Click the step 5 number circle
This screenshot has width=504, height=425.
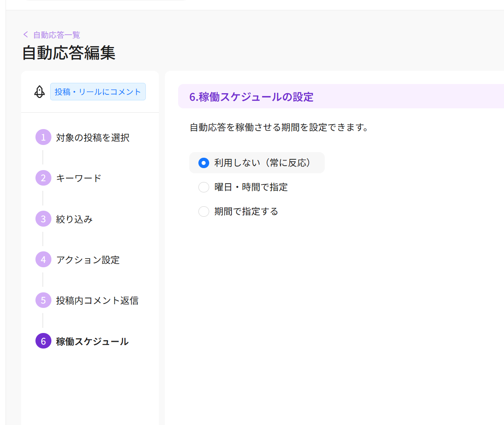[43, 300]
